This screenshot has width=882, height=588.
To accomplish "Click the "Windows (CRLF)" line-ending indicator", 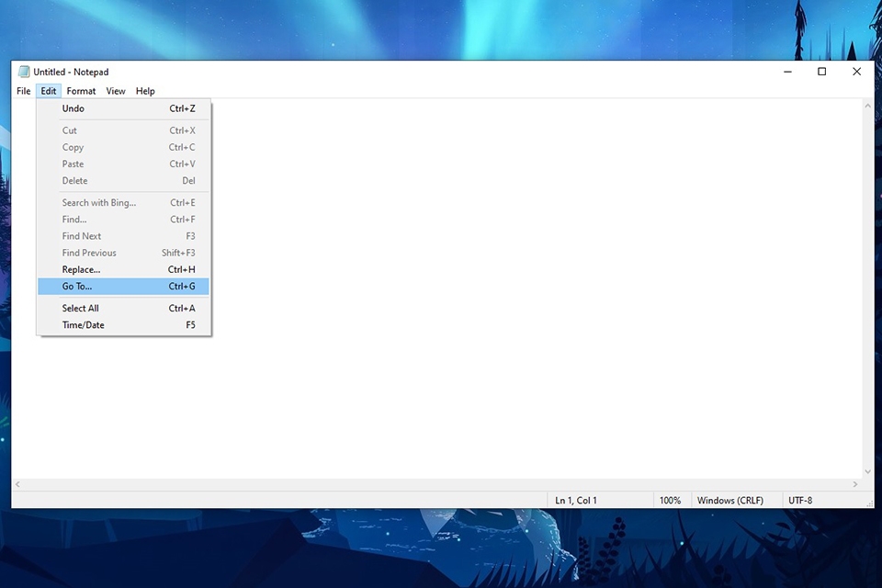I will click(732, 500).
